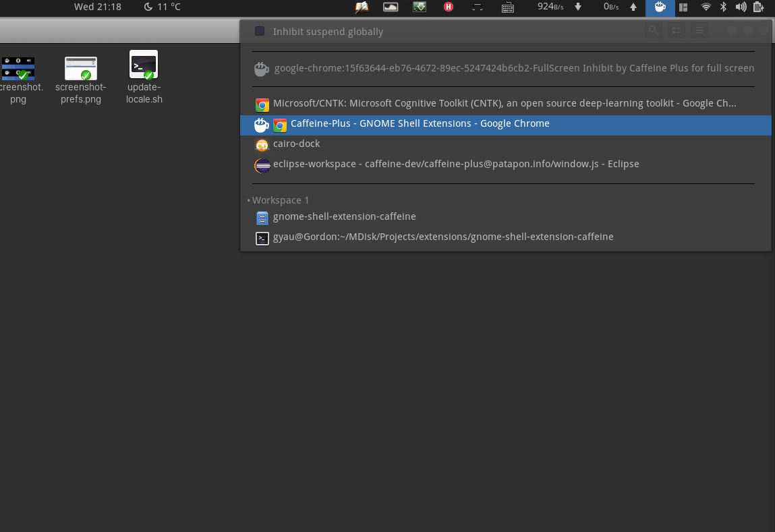Open the Wed 21:18 clock menu
This screenshot has width=775, height=532.
click(97, 7)
